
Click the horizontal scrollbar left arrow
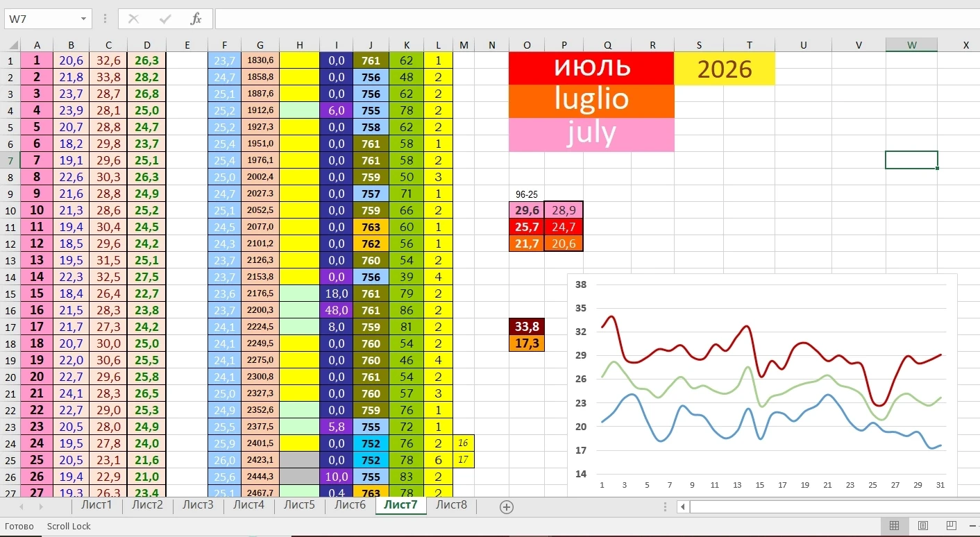[684, 507]
